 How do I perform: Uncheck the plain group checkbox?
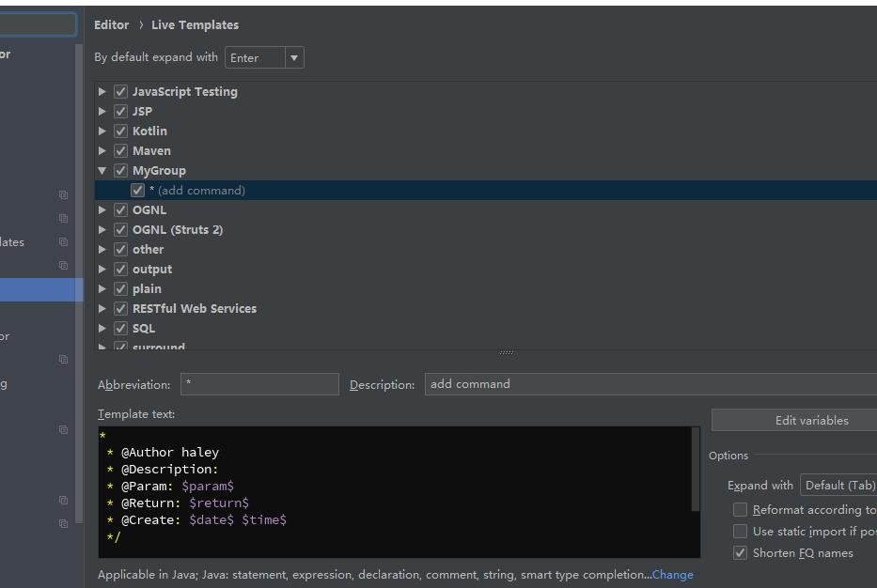(120, 289)
